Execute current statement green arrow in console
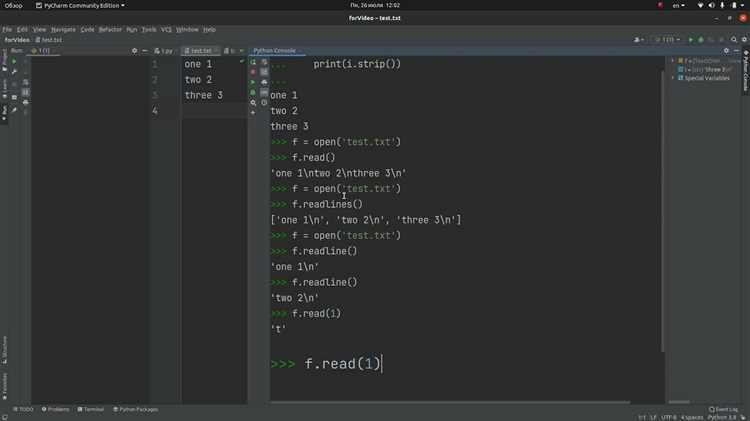The height and width of the screenshot is (421, 750). pyautogui.click(x=253, y=82)
